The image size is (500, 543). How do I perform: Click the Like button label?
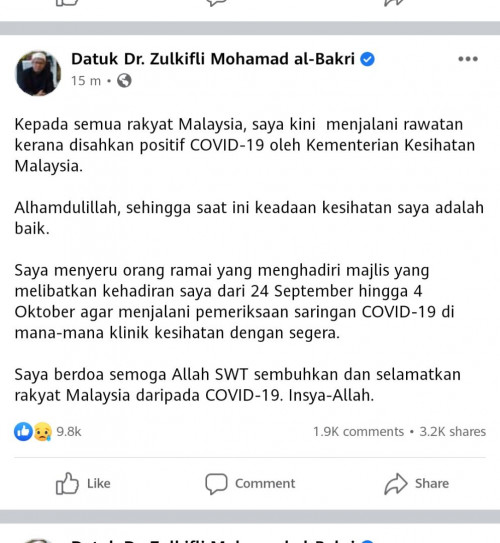99,483
